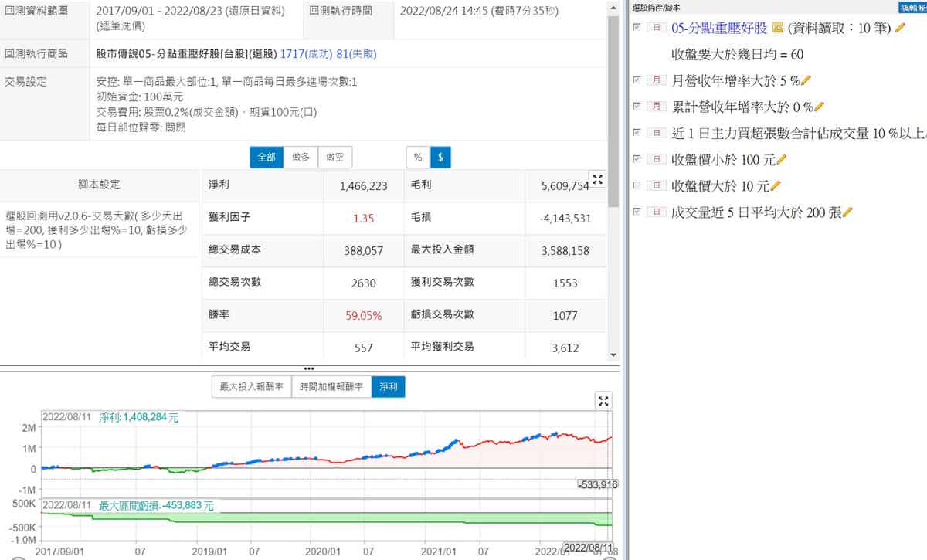
Task: Toggle checkbox for 成交量近 5 日平均 condition
Action: coord(637,212)
